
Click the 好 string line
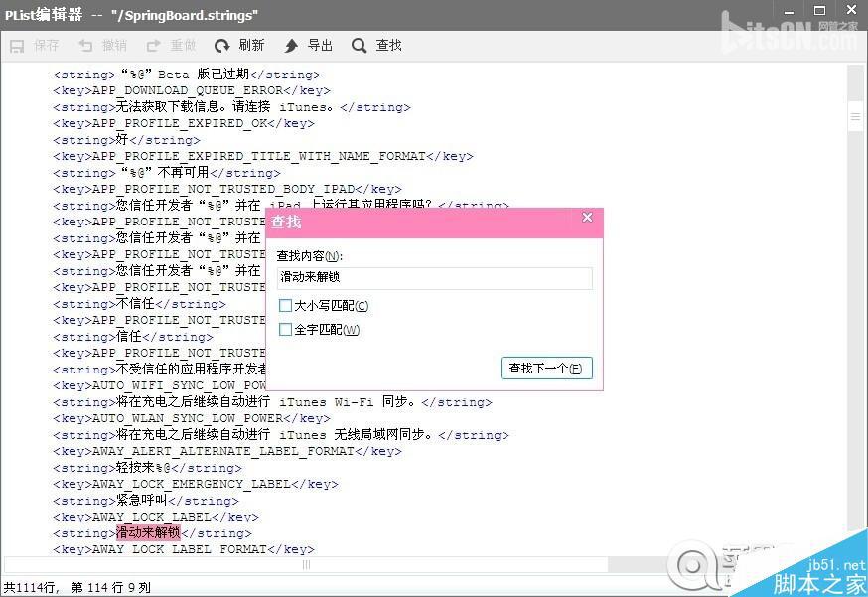click(126, 139)
